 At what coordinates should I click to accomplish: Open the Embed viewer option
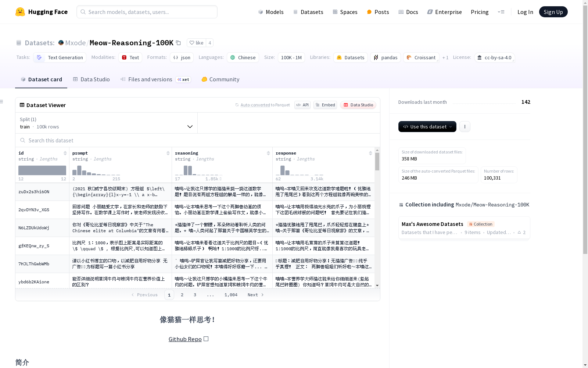click(x=325, y=105)
